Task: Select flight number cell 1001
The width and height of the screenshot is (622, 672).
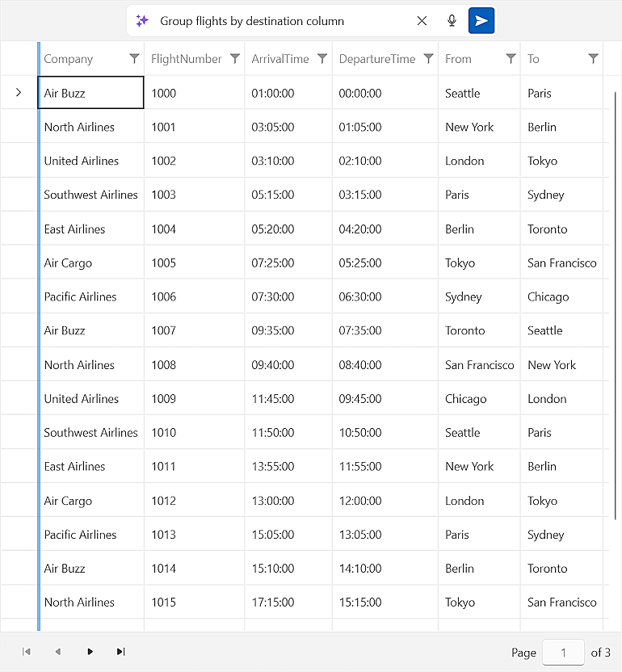Action: 194,127
